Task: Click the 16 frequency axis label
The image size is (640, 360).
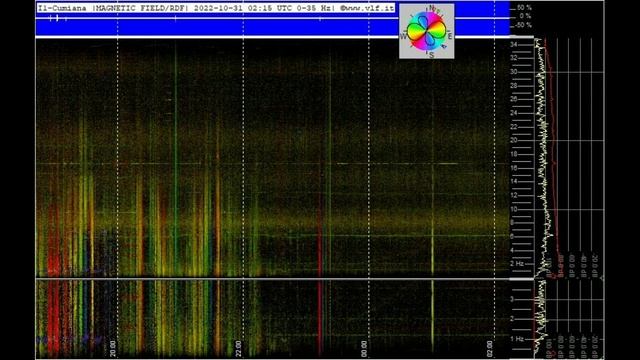Action: (513, 168)
